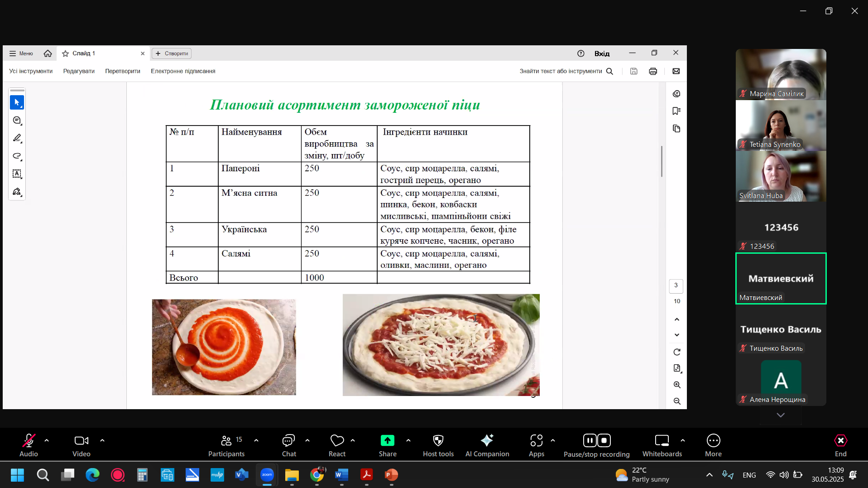Open the page display settings icon

pyautogui.click(x=677, y=368)
